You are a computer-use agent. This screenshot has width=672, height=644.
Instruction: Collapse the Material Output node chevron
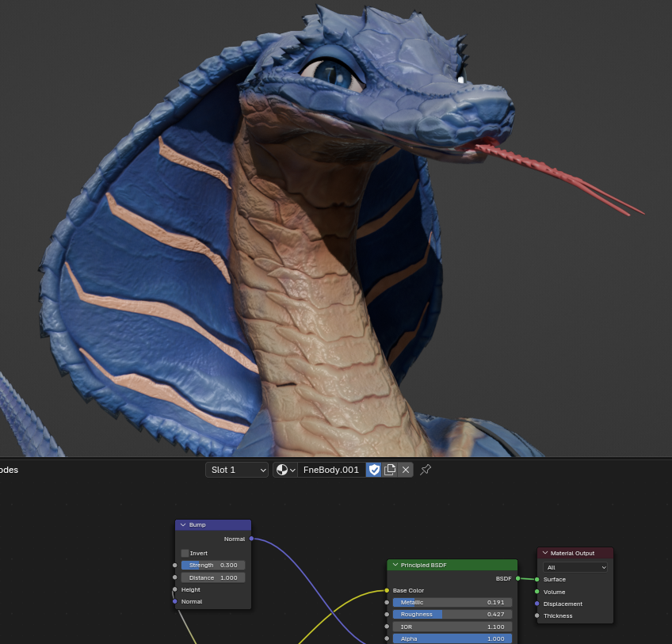(545, 553)
